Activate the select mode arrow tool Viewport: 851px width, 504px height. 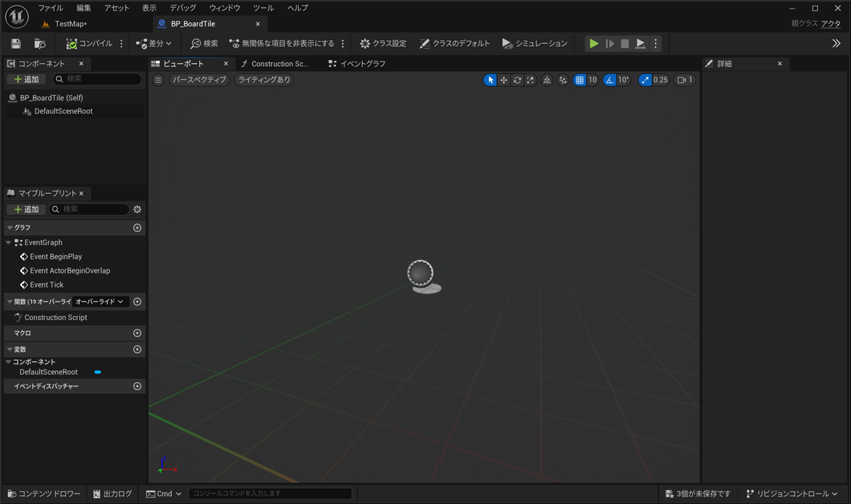point(490,80)
